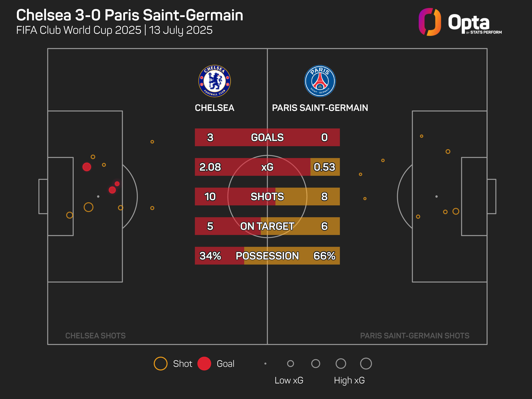
Task: Click the Opta logo mark
Action: pyautogui.click(x=430, y=22)
